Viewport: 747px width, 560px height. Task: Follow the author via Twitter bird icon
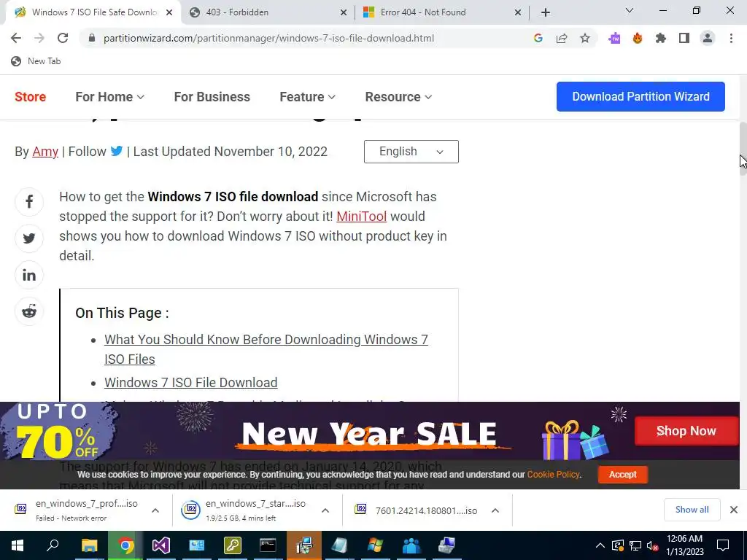tap(117, 151)
